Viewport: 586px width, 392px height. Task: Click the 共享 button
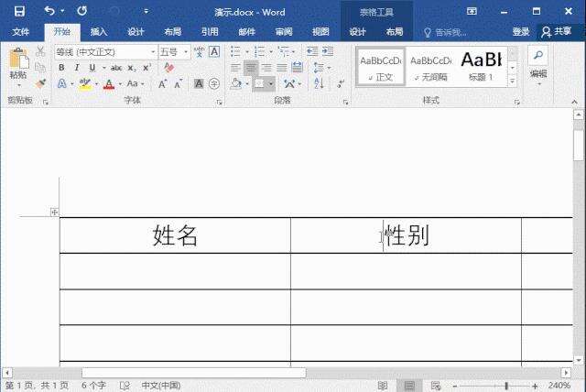tap(557, 32)
